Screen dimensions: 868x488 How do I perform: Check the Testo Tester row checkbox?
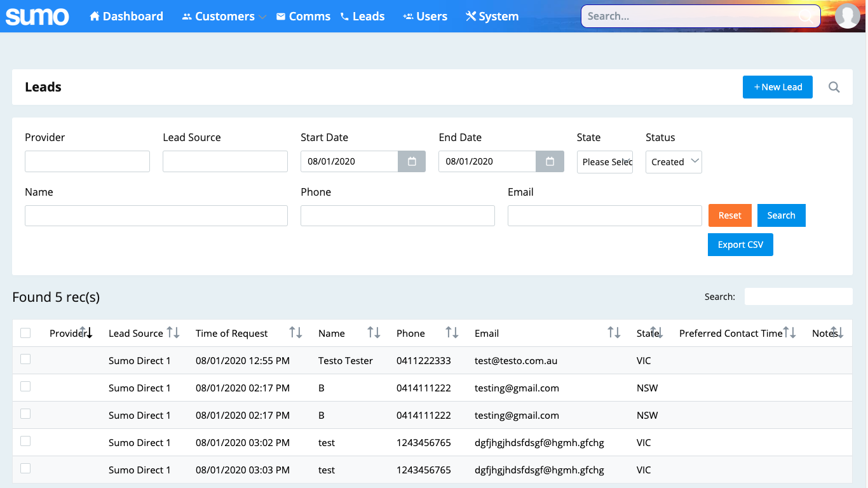[x=25, y=359]
